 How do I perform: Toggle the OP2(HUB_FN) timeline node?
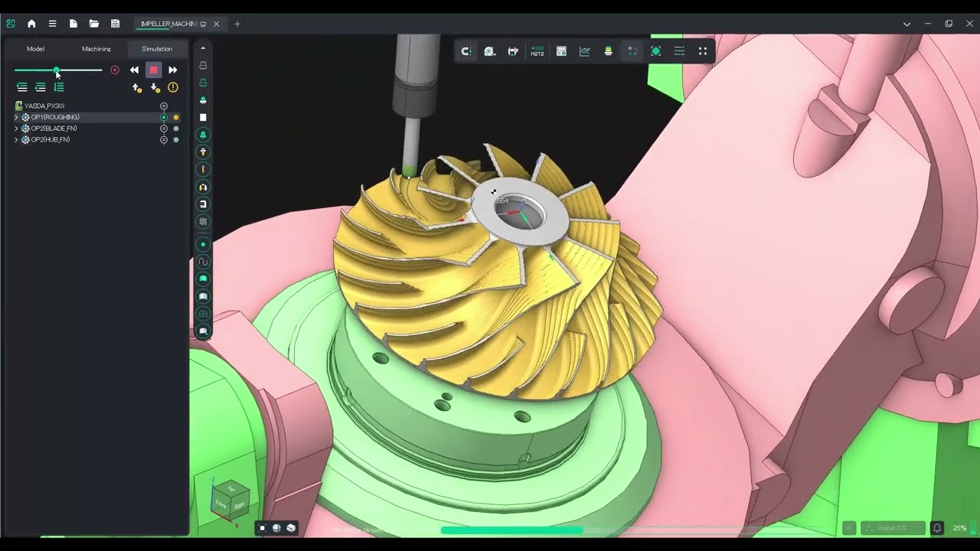pyautogui.click(x=164, y=140)
